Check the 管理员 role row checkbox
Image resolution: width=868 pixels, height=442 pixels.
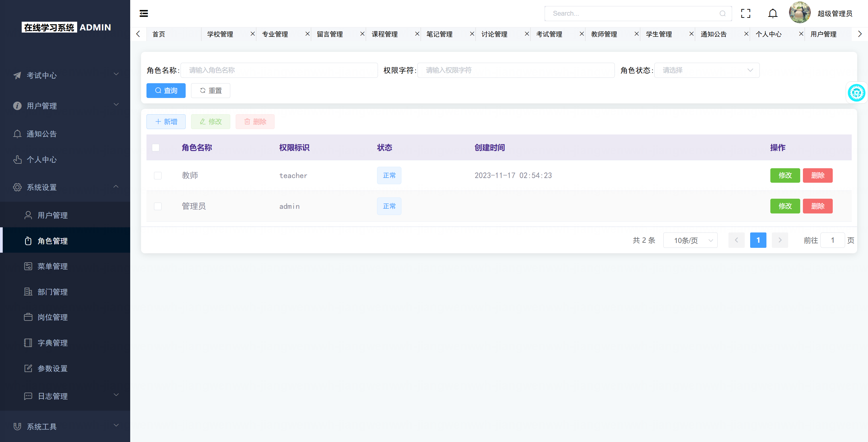(158, 206)
